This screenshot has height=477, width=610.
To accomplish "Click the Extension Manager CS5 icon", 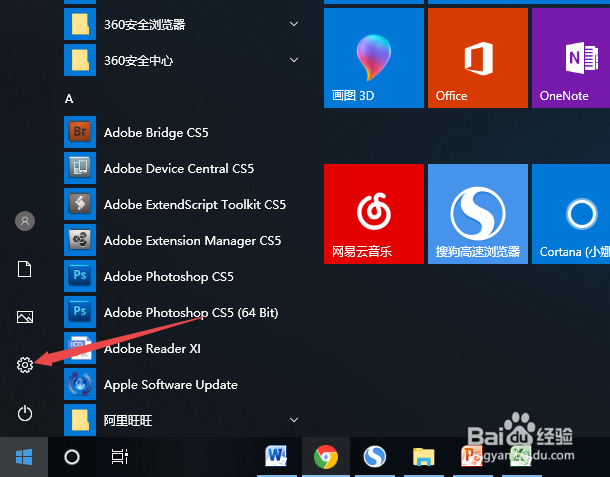I will [x=80, y=240].
